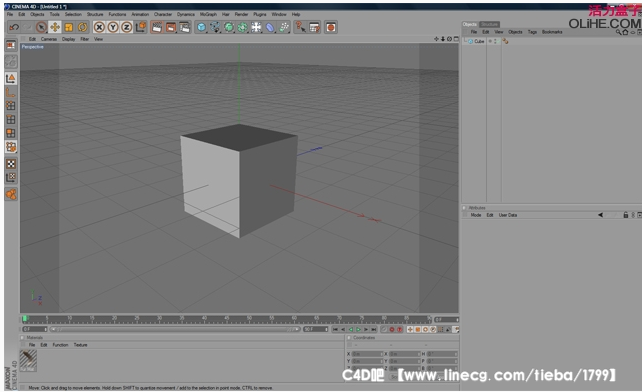Click the Render View clapperboard icon
Image resolution: width=642 pixels, height=392 pixels.
click(156, 27)
